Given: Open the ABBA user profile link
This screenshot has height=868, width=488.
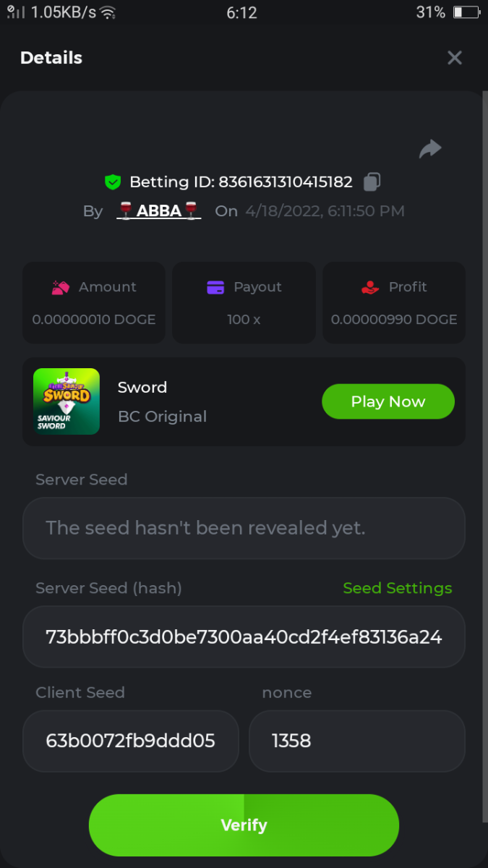Looking at the screenshot, I should [x=159, y=211].
